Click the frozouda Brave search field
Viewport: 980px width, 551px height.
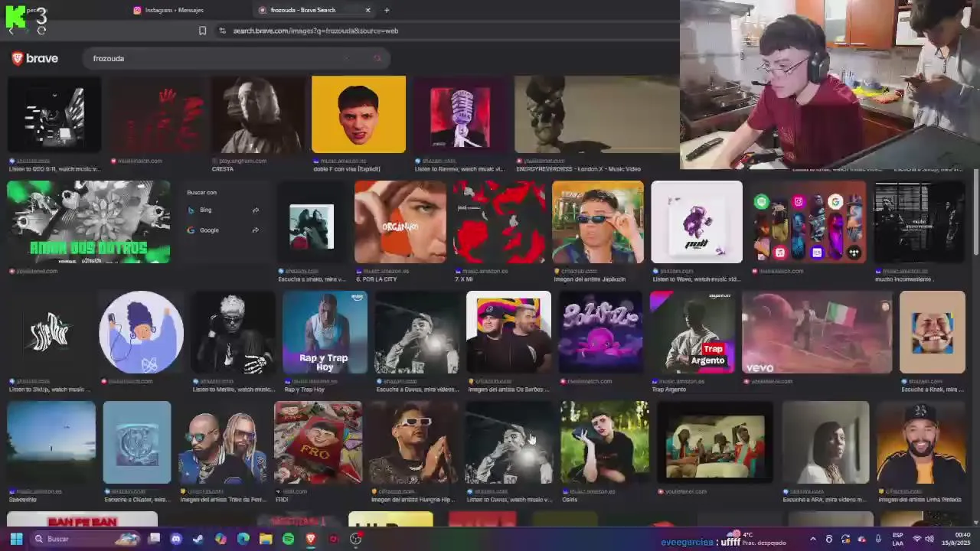click(x=236, y=58)
